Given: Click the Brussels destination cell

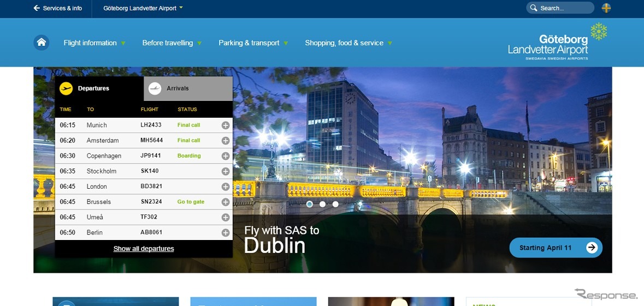Looking at the screenshot, I should pyautogui.click(x=98, y=202).
